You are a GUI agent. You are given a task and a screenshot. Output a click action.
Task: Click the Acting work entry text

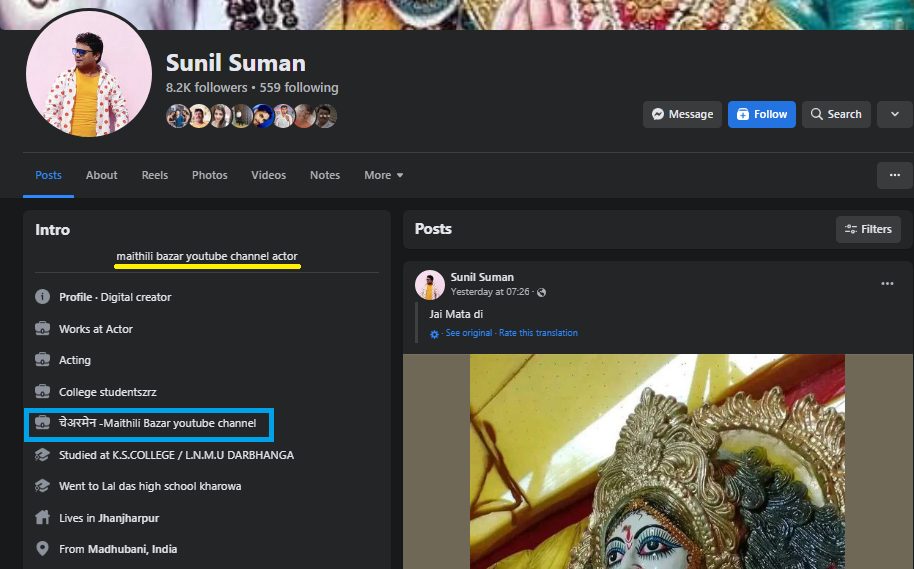click(x=75, y=360)
